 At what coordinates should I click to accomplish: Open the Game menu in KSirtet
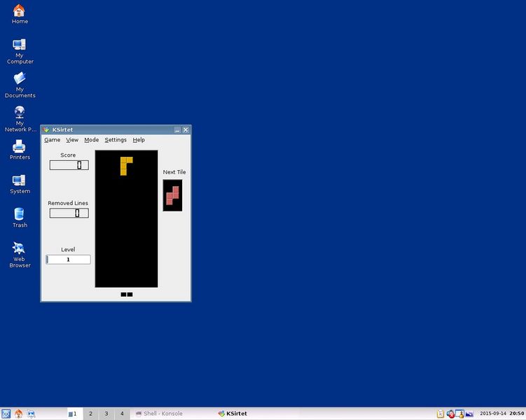(x=53, y=140)
